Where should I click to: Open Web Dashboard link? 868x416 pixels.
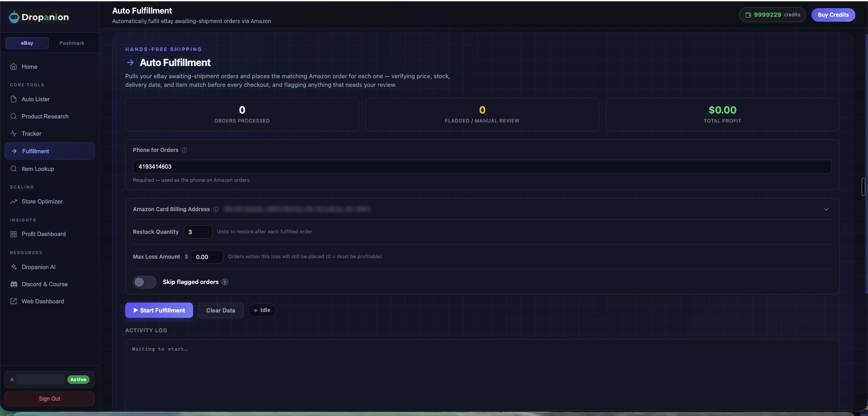[49, 301]
